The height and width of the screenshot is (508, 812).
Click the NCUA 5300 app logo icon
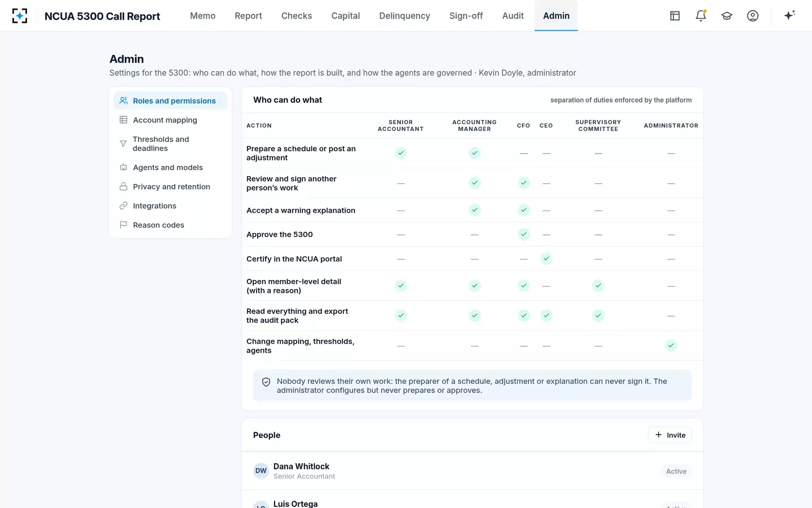point(20,16)
